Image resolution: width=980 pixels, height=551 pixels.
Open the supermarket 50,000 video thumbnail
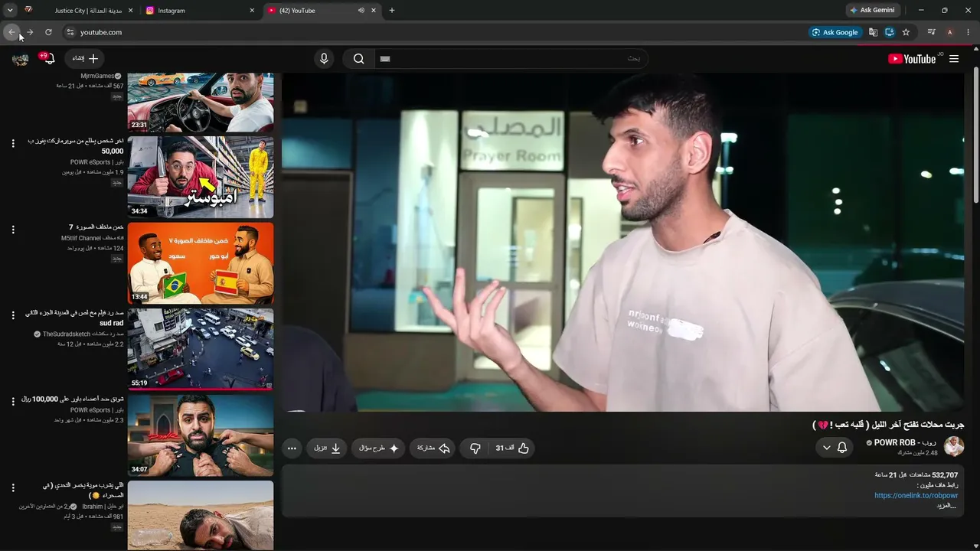tap(201, 178)
